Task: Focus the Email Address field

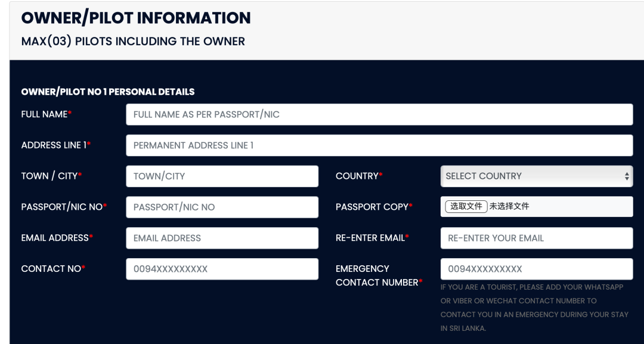Action: (x=222, y=238)
